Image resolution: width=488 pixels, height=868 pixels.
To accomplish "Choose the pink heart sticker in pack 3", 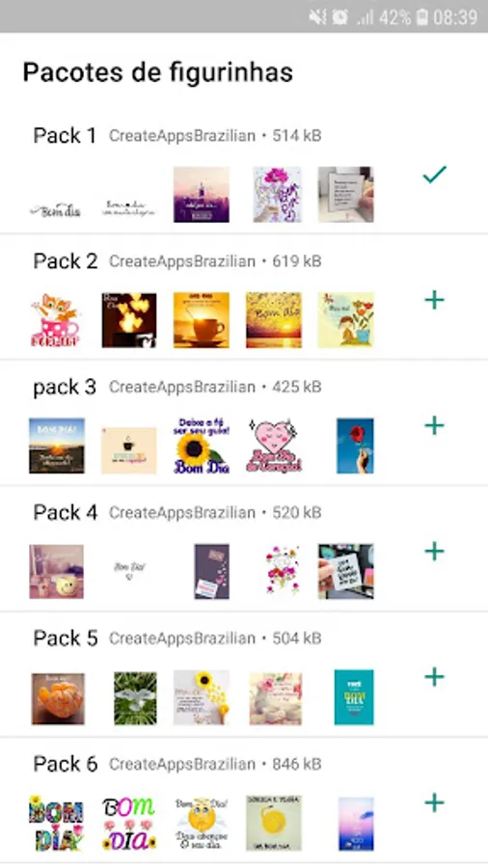I will [274, 447].
